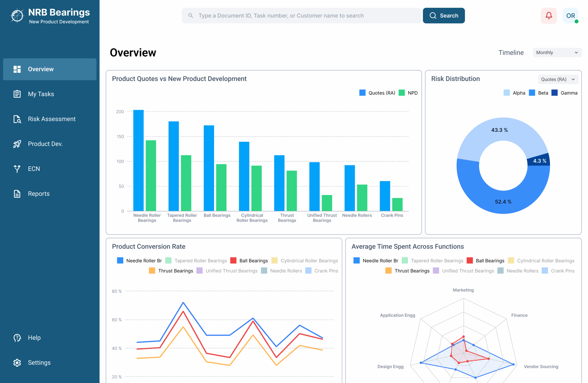Viewport: 588px width, 383px height.
Task: Enable Crank Pins in Conversion Rate legend
Action: click(322, 271)
